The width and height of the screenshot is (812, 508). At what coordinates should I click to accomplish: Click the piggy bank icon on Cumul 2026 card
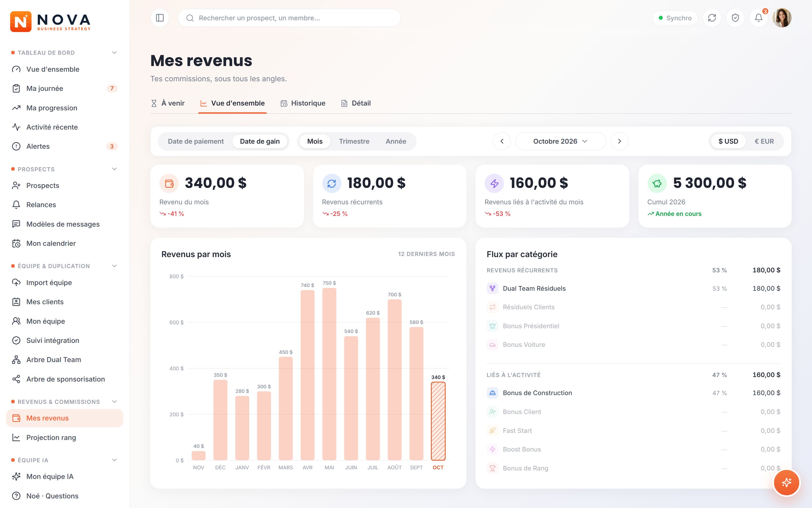coord(657,183)
